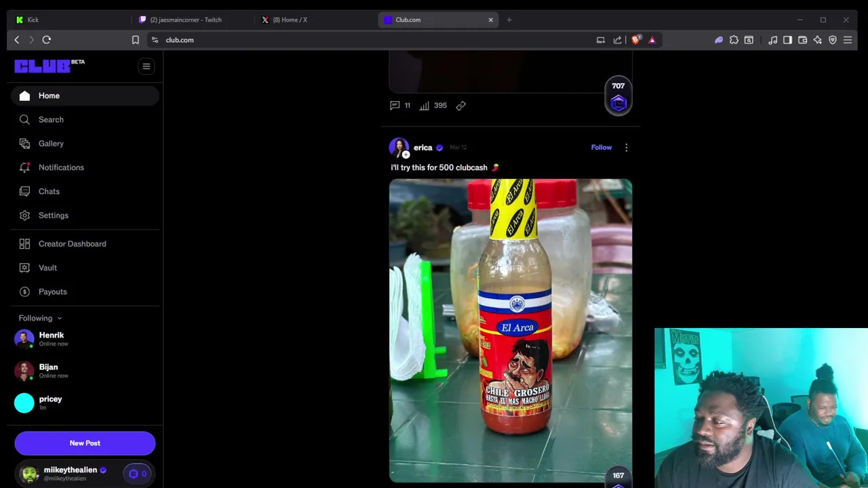This screenshot has width=868, height=488.
Task: Open erica post options menu
Action: coord(626,147)
